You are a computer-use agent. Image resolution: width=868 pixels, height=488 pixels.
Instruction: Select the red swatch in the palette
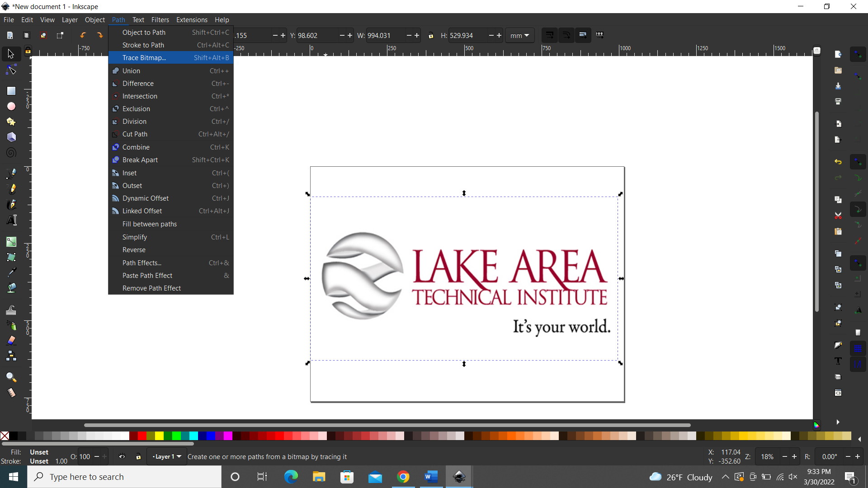click(142, 436)
